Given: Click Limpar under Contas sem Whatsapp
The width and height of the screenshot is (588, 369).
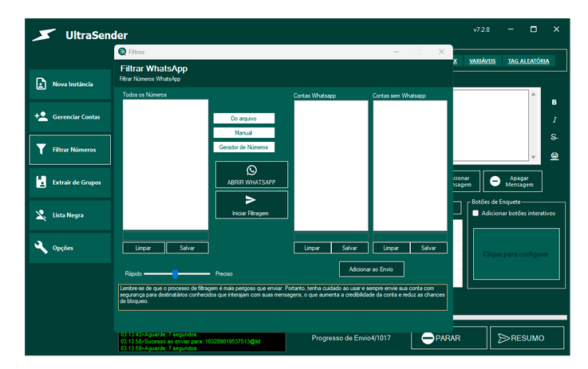Looking at the screenshot, I should [x=391, y=248].
